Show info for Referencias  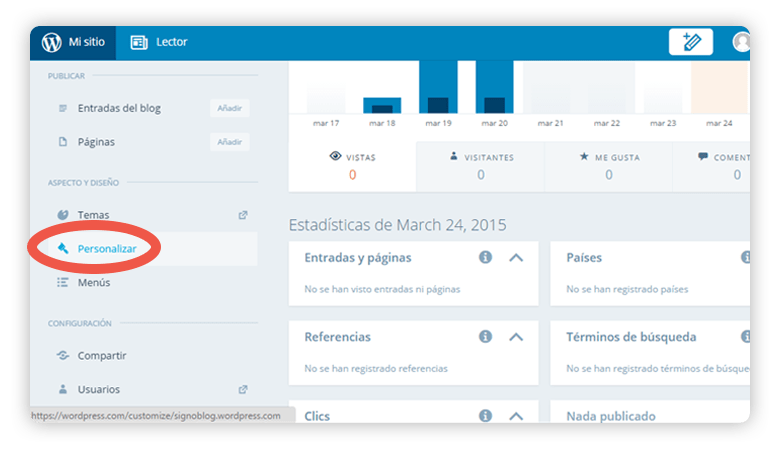tap(486, 337)
